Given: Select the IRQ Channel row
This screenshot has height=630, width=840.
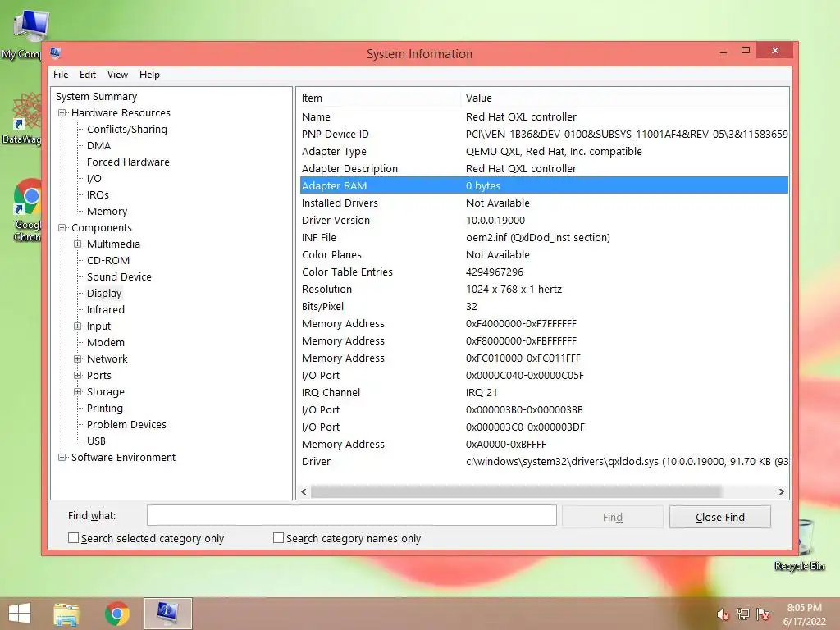Looking at the screenshot, I should point(544,392).
